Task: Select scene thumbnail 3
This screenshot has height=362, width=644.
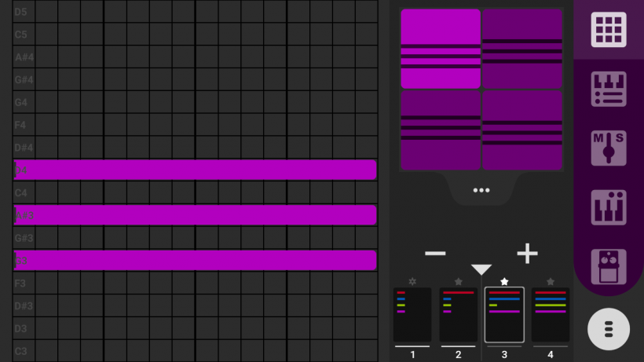Action: [504, 315]
